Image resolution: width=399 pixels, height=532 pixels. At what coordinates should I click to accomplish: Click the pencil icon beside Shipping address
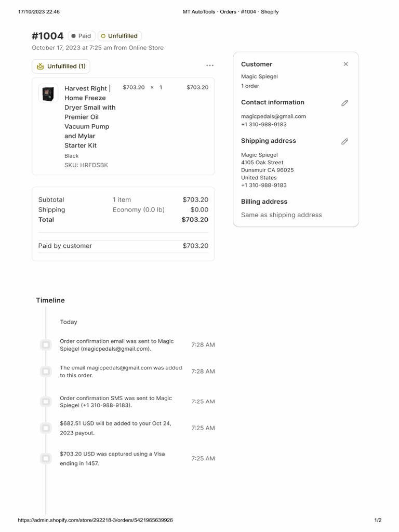[344, 141]
